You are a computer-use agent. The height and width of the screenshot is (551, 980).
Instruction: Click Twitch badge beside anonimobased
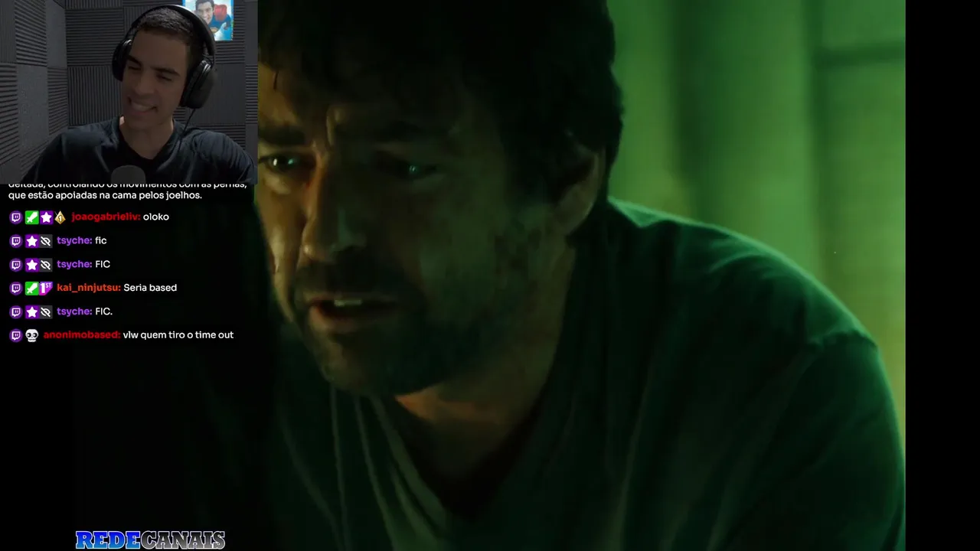pos(16,335)
